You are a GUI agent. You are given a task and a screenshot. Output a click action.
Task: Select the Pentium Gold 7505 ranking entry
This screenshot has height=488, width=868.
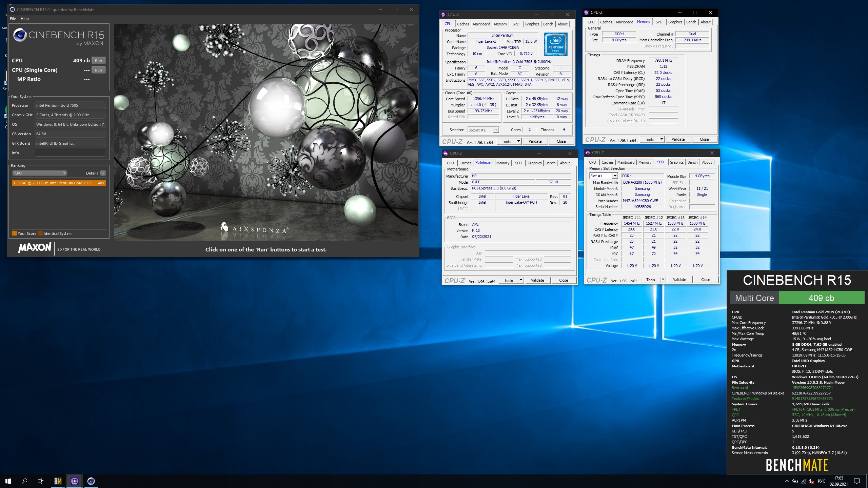coord(59,183)
